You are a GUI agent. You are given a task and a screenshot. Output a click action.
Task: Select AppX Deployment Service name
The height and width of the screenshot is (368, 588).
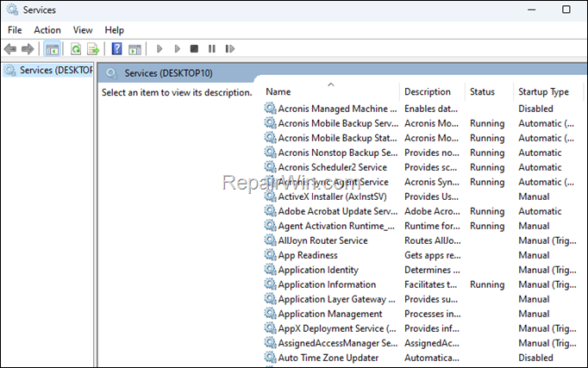coord(337,328)
